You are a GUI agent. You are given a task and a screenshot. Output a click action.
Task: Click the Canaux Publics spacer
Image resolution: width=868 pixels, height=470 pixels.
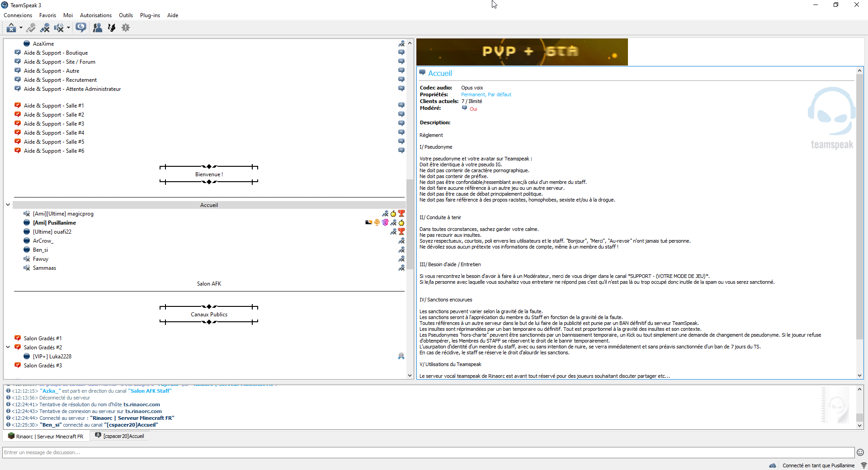pyautogui.click(x=209, y=315)
